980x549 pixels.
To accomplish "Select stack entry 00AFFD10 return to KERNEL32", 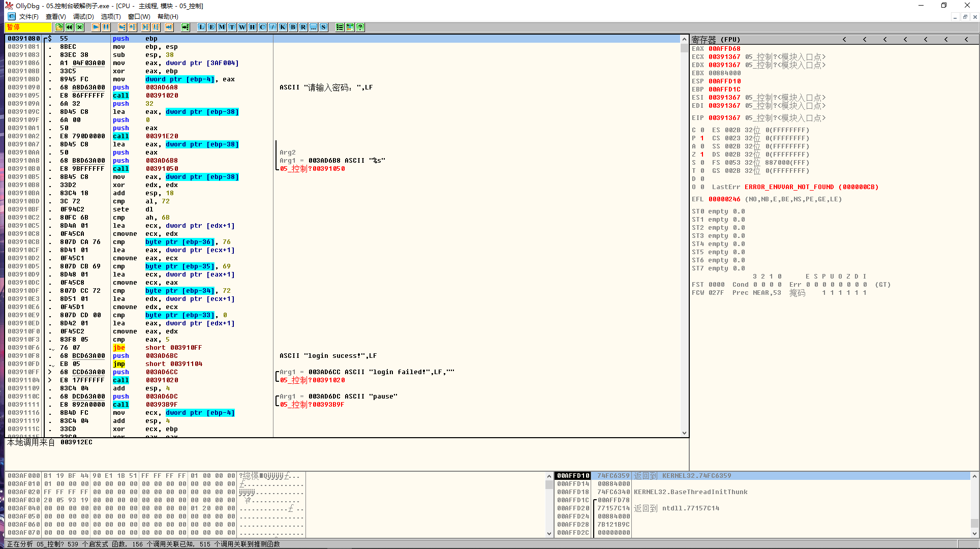I will (762, 476).
